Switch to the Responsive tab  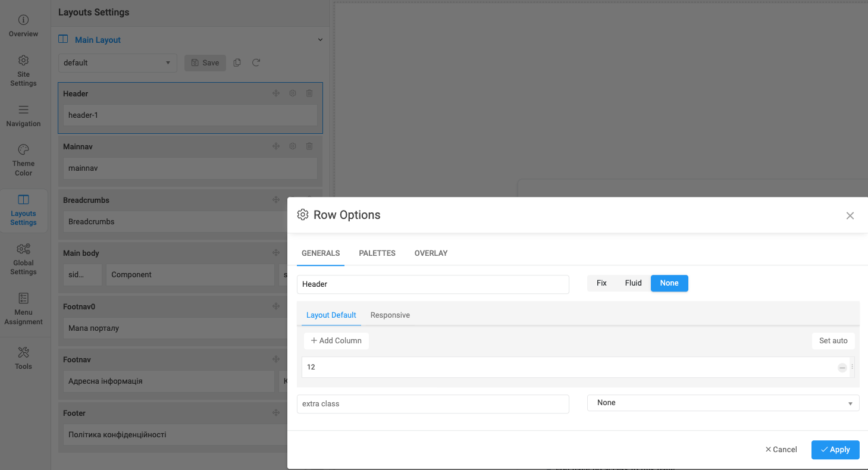(x=390, y=315)
